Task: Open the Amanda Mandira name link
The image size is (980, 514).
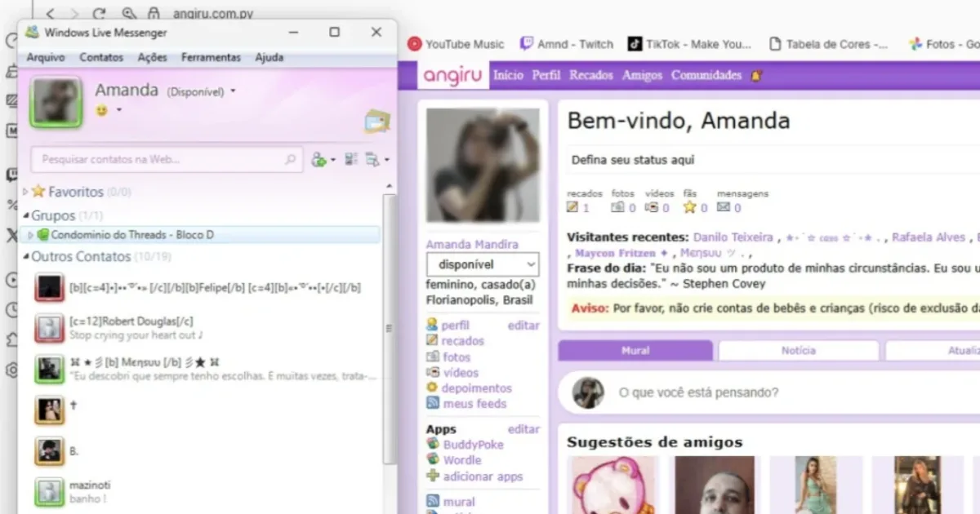Action: [472, 244]
